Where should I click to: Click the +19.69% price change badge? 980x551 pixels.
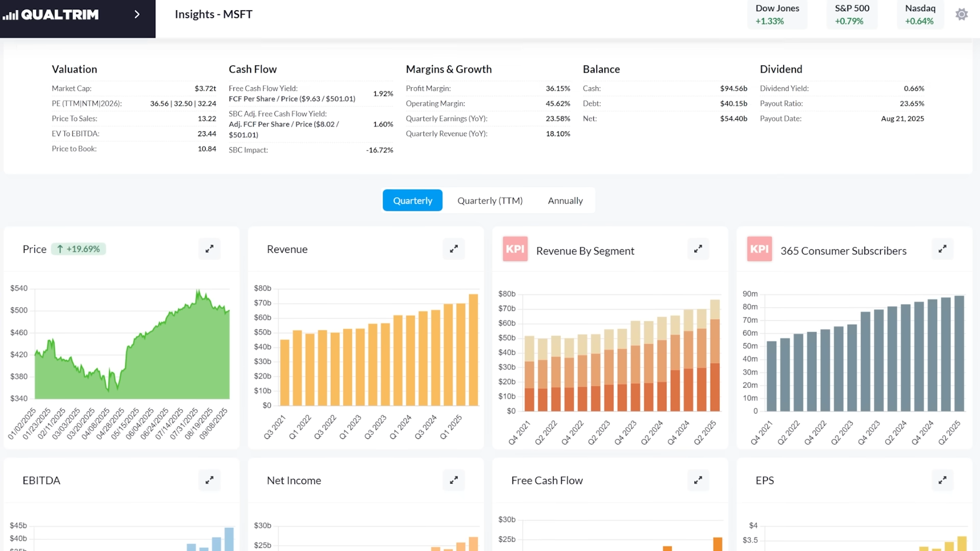click(x=79, y=249)
